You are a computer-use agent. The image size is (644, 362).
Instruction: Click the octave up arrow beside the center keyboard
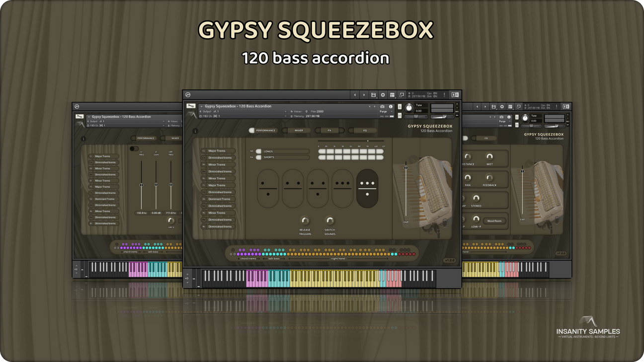click(188, 274)
